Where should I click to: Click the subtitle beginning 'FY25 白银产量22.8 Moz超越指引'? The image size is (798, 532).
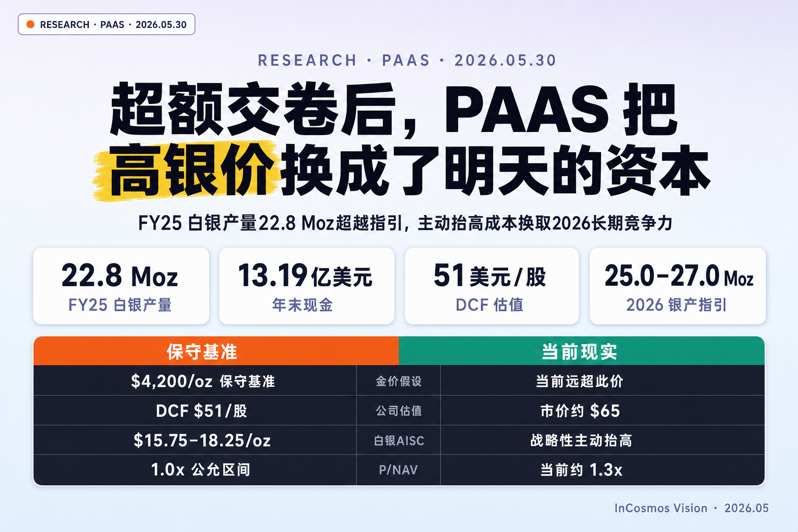(x=405, y=223)
